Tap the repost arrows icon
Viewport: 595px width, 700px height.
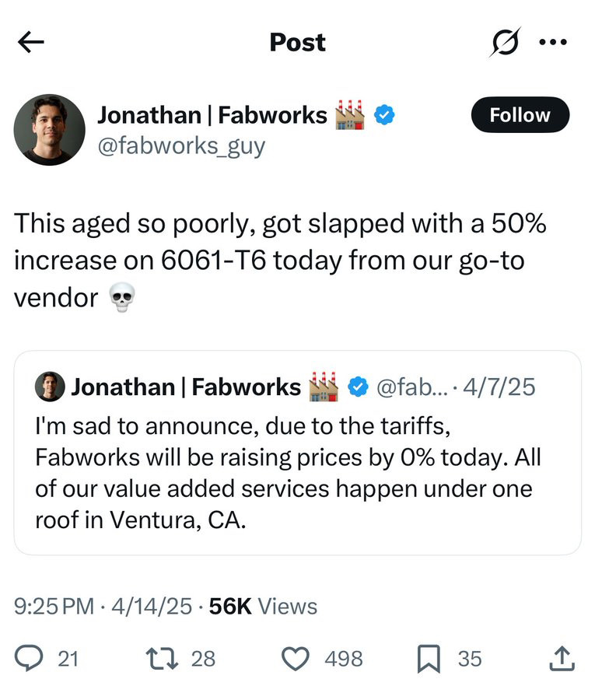(163, 659)
